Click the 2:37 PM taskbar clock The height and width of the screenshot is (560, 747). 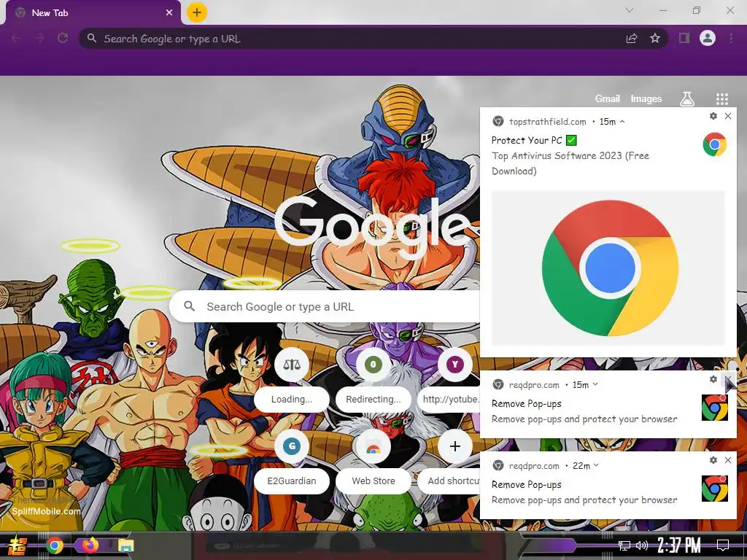(x=679, y=545)
